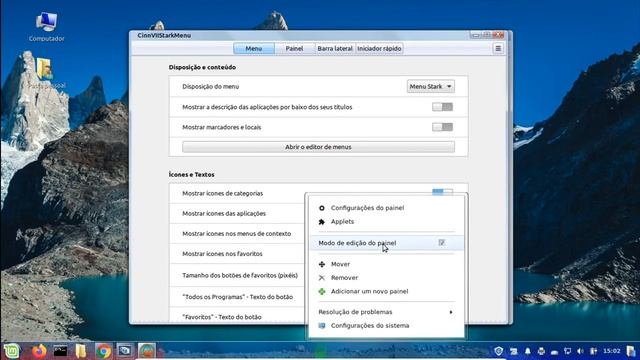Open the shield security tray icon

498,351
